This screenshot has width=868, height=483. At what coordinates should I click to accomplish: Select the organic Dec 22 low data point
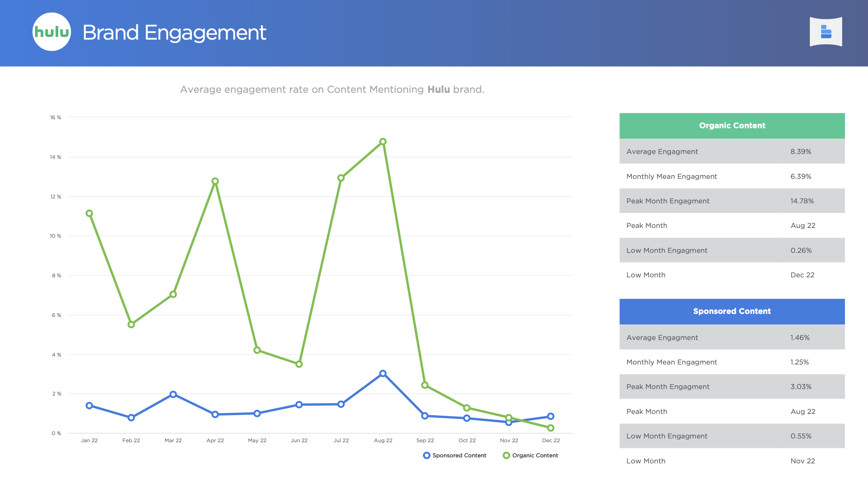click(551, 428)
